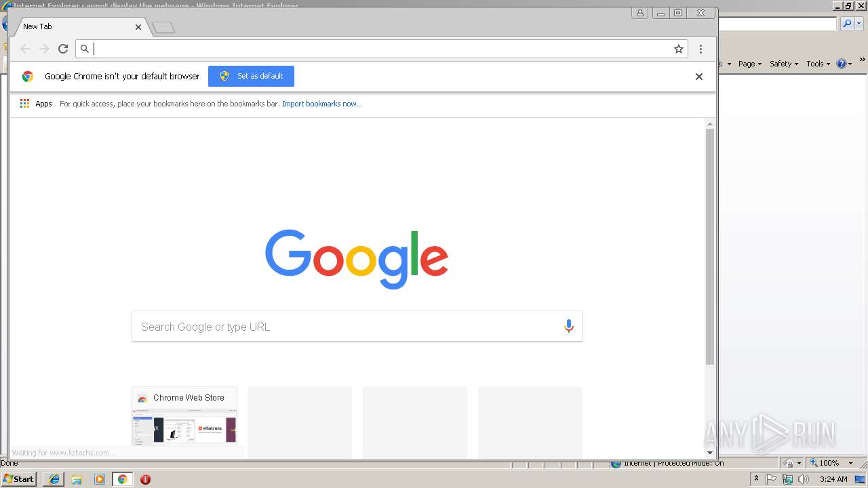
Task: Reload the page using the refresh icon
Action: [x=63, y=49]
